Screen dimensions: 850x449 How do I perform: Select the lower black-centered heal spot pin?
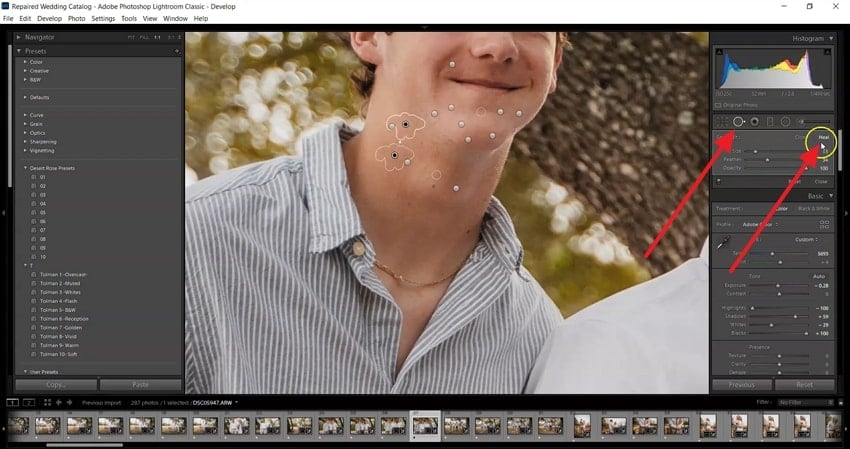[x=395, y=155]
